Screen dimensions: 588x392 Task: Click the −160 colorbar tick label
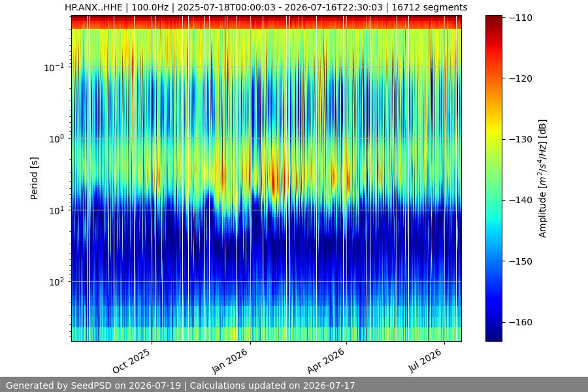pyautogui.click(x=521, y=322)
